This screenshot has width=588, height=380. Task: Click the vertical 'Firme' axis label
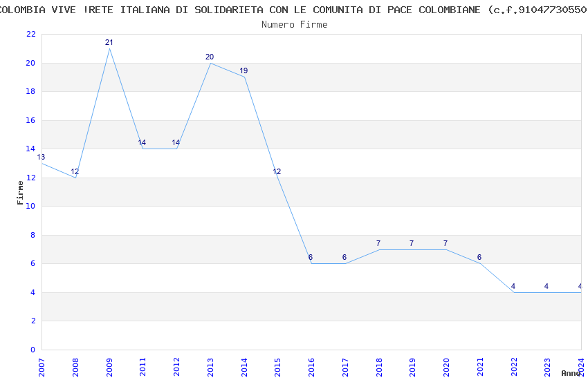(x=20, y=193)
